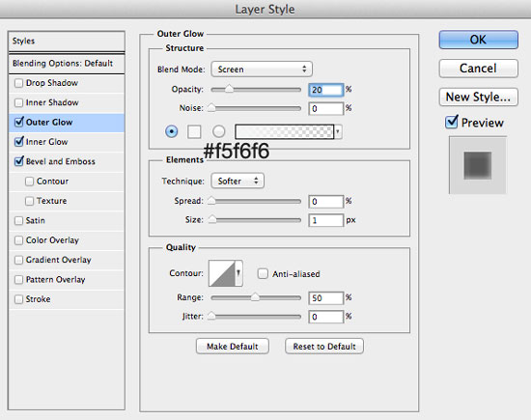531x420 pixels.
Task: Disable the Inner Glow checkbox
Action: tap(19, 141)
